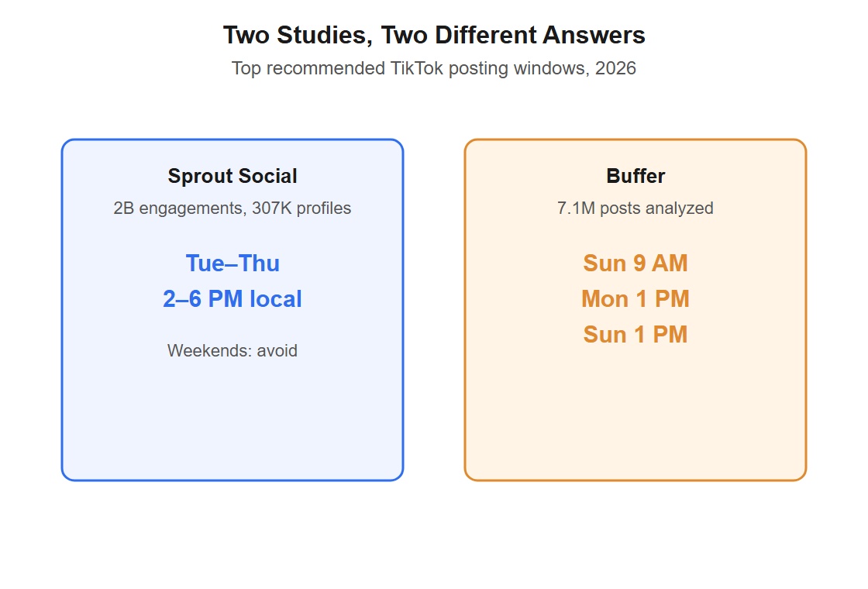Click the orange 'Sun 9 AM' entry
The height and width of the screenshot is (589, 868).
pos(635,263)
